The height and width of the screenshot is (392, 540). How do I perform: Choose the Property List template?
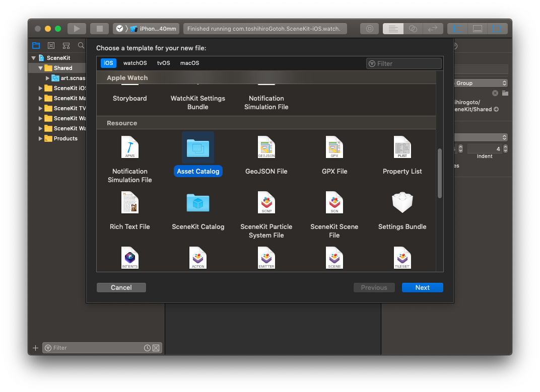402,147
